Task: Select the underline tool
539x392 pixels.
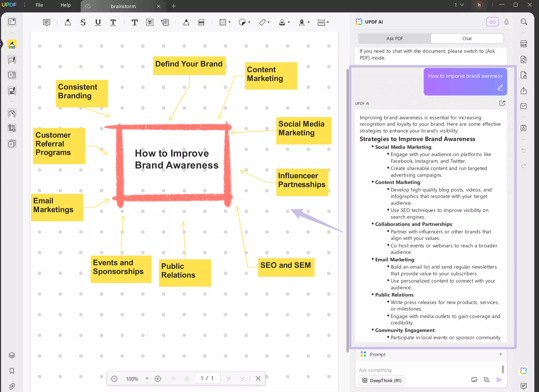Action: [98, 23]
